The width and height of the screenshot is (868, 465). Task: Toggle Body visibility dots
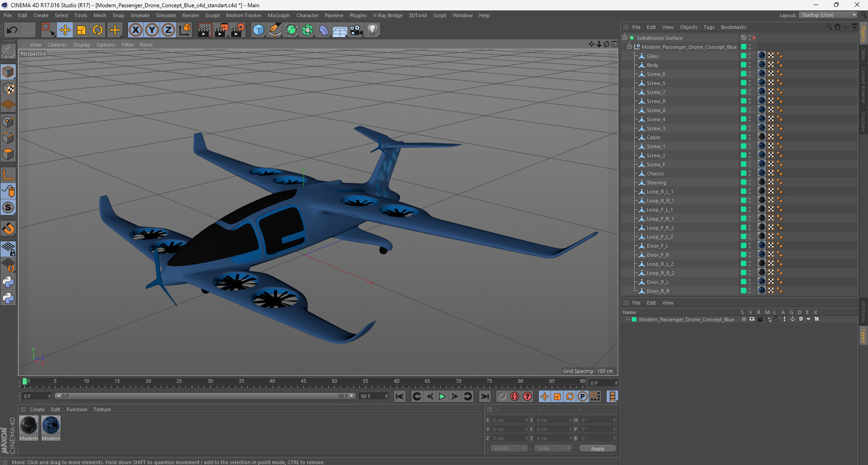tap(749, 65)
